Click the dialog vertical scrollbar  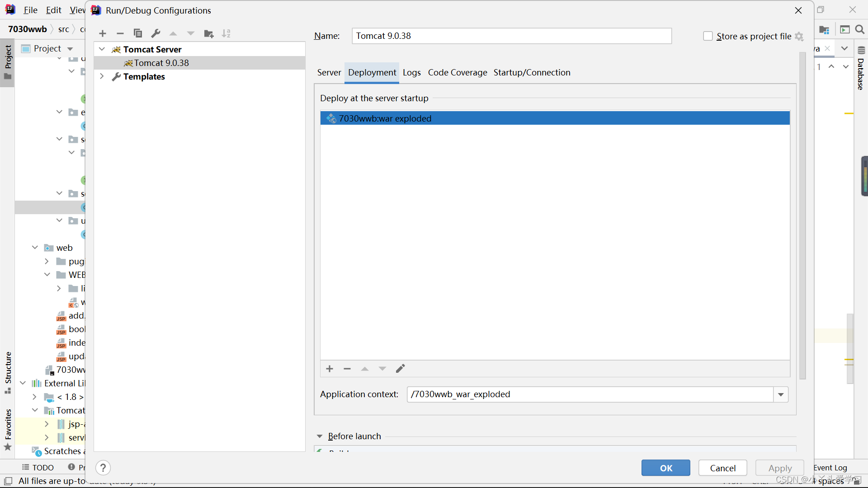802,216
